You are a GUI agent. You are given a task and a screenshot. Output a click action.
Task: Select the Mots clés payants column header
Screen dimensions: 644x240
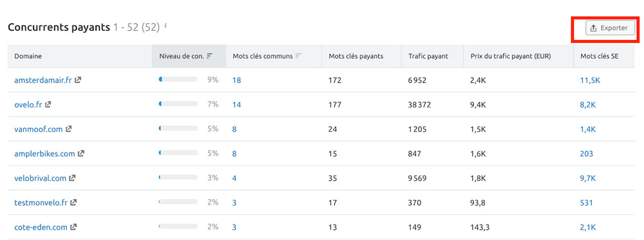pyautogui.click(x=356, y=56)
